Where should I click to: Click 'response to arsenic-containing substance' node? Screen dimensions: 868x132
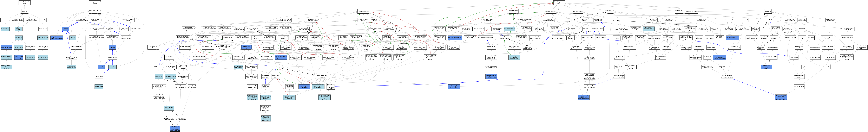click(x=649, y=29)
